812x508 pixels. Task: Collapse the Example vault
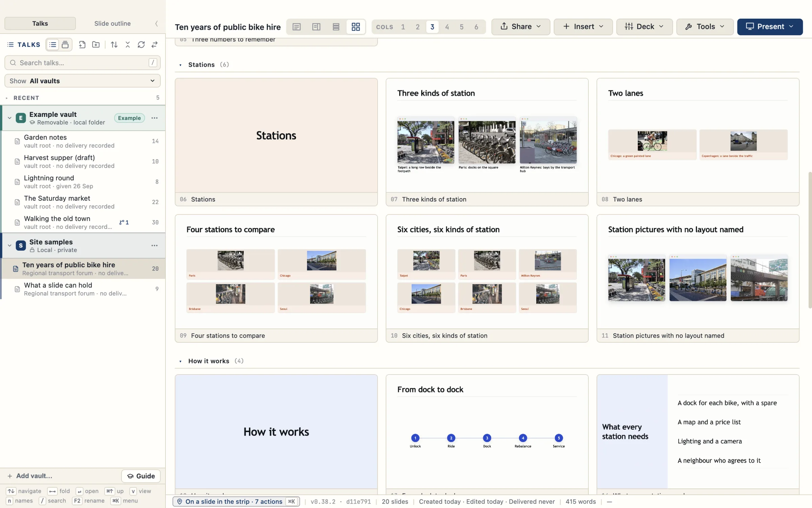click(x=9, y=118)
